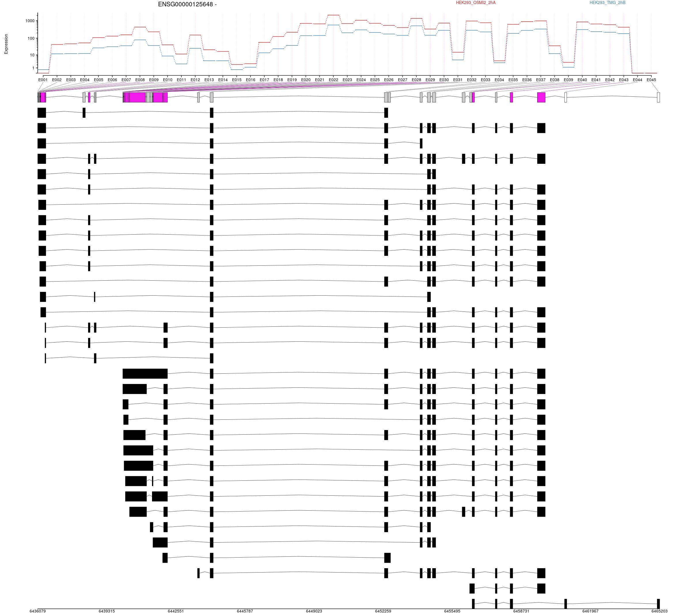Click genomic coordinate 6436079
This screenshot has height=616, width=691.
pos(38,611)
